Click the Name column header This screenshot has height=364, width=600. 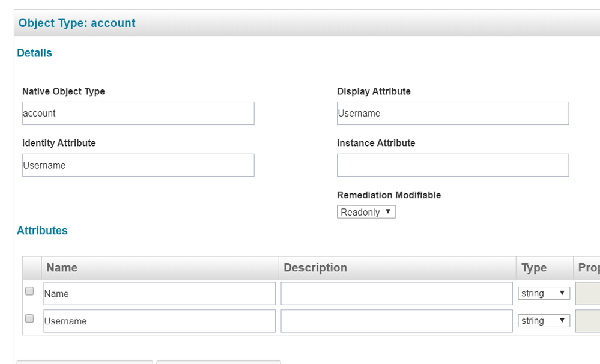point(62,268)
